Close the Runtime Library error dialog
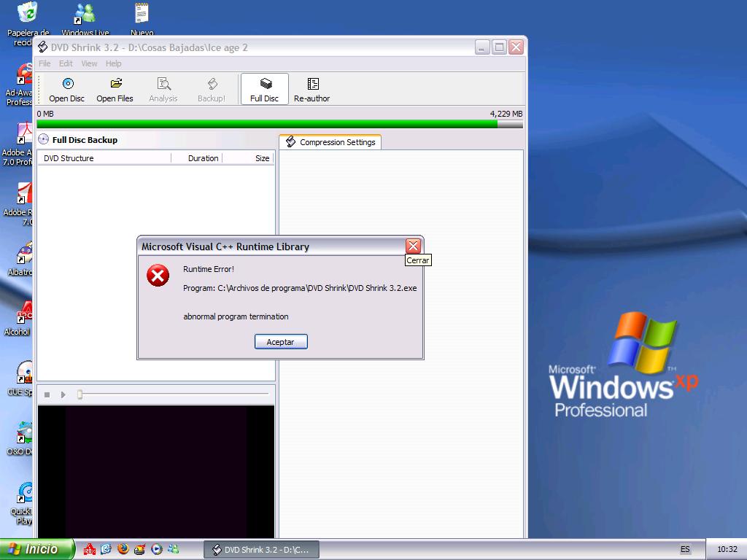Viewport: 747px width, 560px height. click(x=413, y=246)
